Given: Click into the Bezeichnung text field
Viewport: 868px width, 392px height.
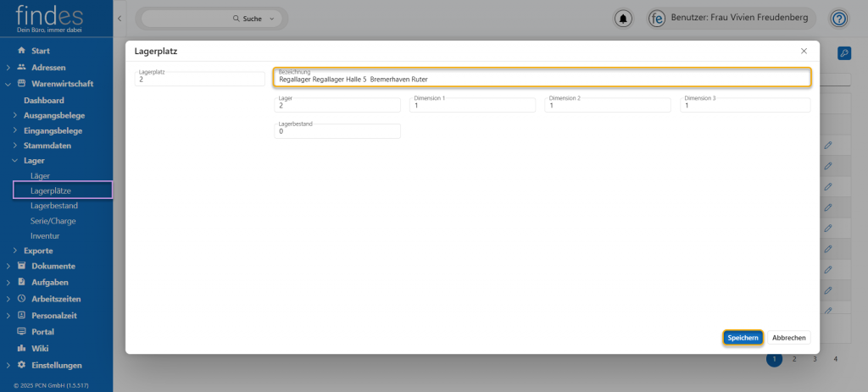Looking at the screenshot, I should point(542,79).
